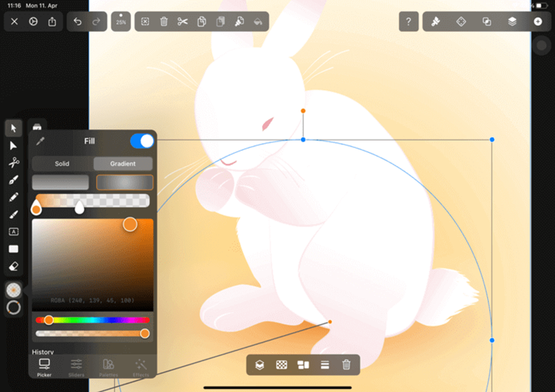The width and height of the screenshot is (555, 392).
Task: Select the Scissors tool in left toolbar
Action: click(14, 162)
